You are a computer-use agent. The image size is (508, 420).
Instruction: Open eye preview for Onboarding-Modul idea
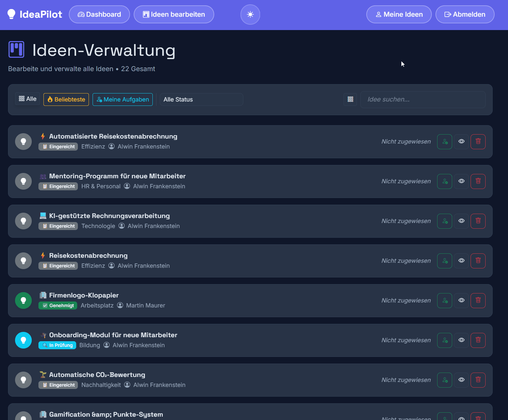pyautogui.click(x=461, y=340)
